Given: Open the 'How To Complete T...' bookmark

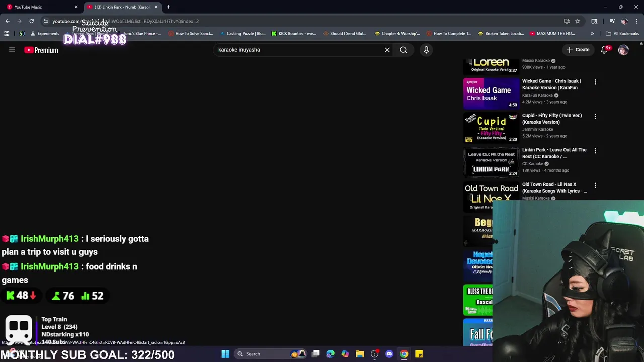Looking at the screenshot, I should click(x=449, y=33).
